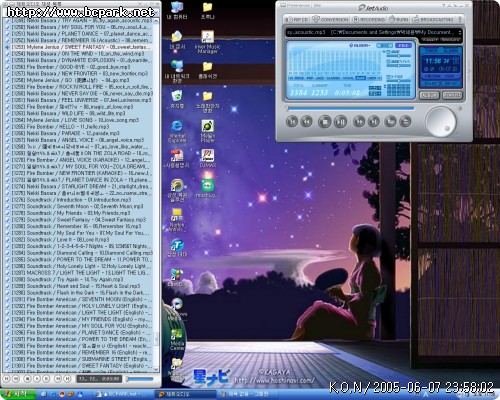
Task: Open upper play-mode dropdown beside time display
Action: [x=375, y=88]
